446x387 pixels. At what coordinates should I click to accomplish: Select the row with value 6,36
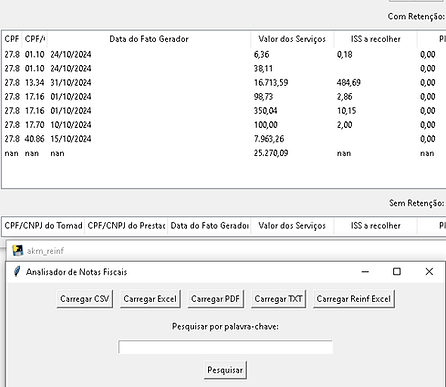click(223, 54)
